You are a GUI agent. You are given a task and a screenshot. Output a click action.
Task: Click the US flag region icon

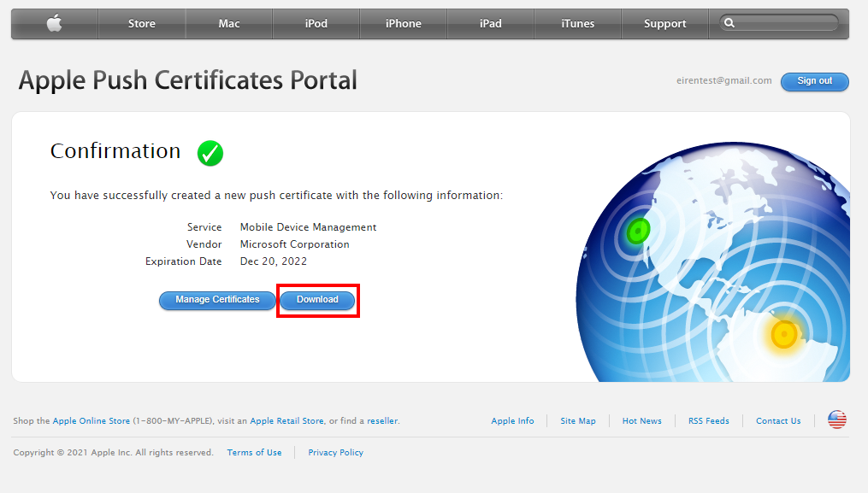tap(837, 420)
